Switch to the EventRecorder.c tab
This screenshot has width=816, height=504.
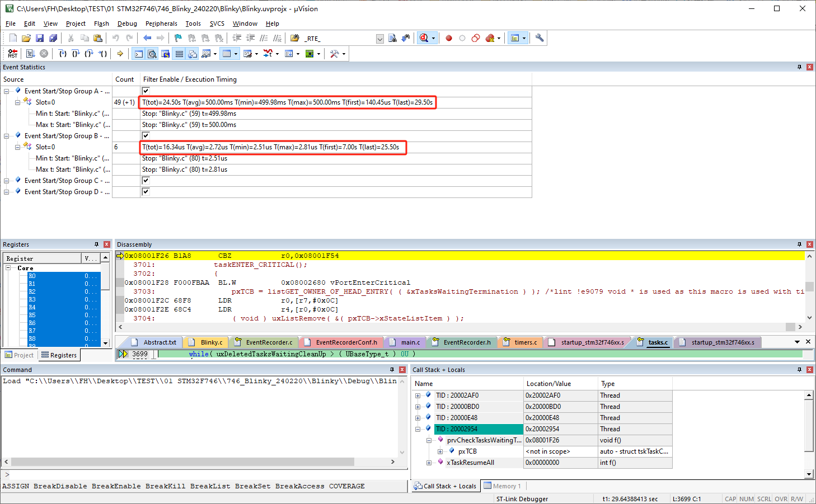tap(269, 342)
